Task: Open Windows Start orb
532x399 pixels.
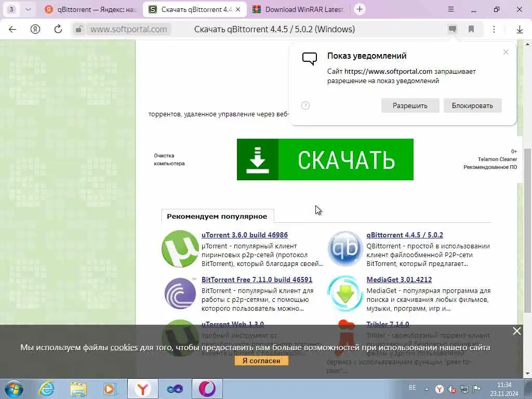Action: coord(14,389)
